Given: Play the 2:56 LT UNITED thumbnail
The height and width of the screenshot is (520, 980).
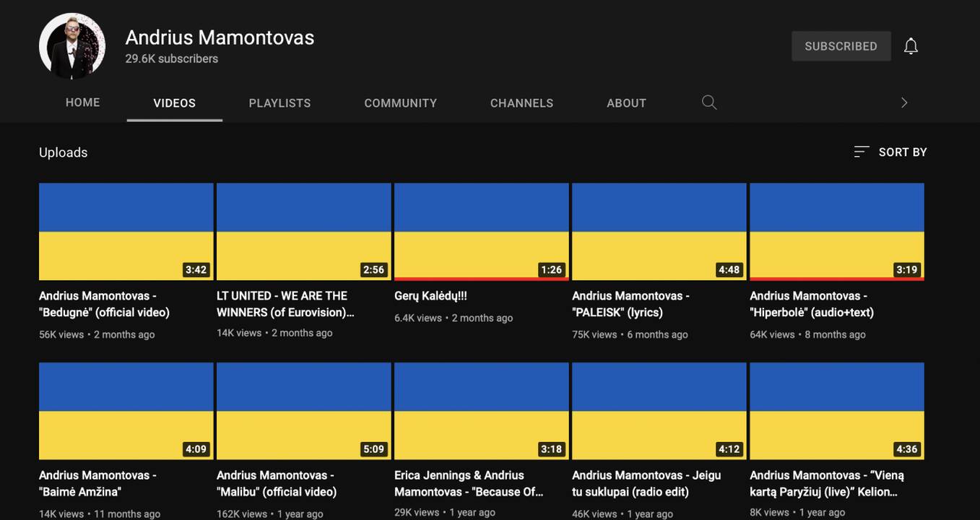Looking at the screenshot, I should tap(304, 232).
